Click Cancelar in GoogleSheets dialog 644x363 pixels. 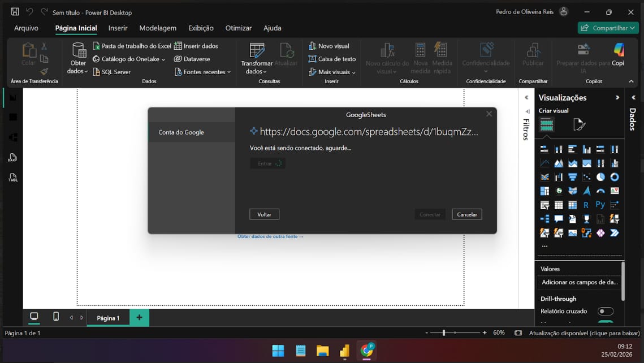point(467,214)
